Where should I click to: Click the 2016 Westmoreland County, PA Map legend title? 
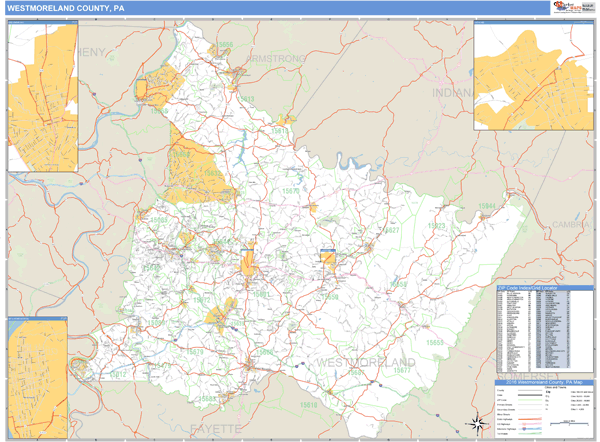click(544, 382)
